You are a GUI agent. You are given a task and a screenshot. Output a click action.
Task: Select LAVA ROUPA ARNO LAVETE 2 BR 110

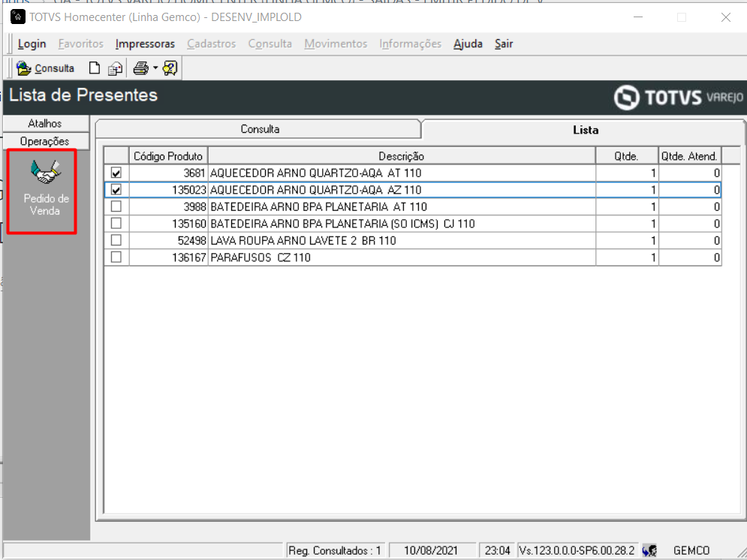[303, 240]
